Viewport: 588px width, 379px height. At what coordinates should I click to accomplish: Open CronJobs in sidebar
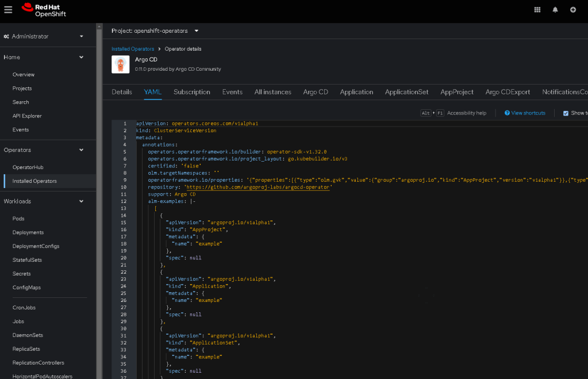point(24,307)
